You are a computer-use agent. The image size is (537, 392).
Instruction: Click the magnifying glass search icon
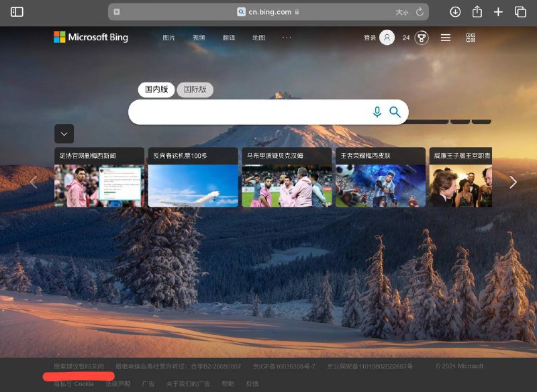(x=395, y=112)
